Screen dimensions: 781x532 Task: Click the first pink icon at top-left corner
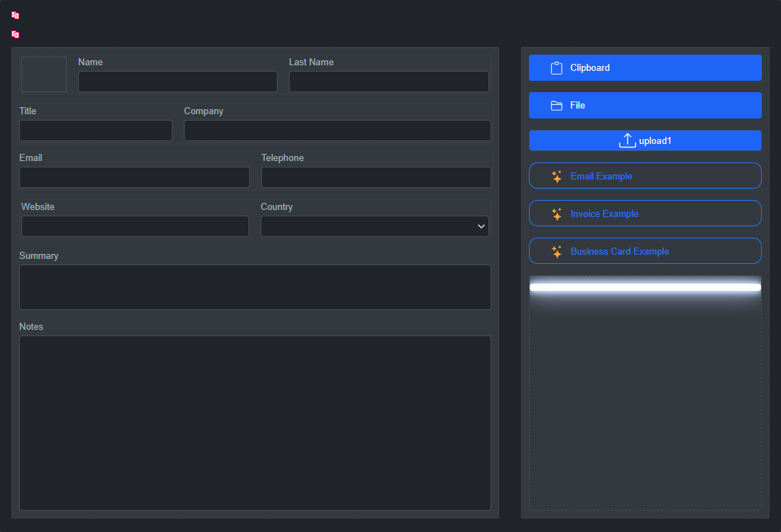(x=16, y=16)
